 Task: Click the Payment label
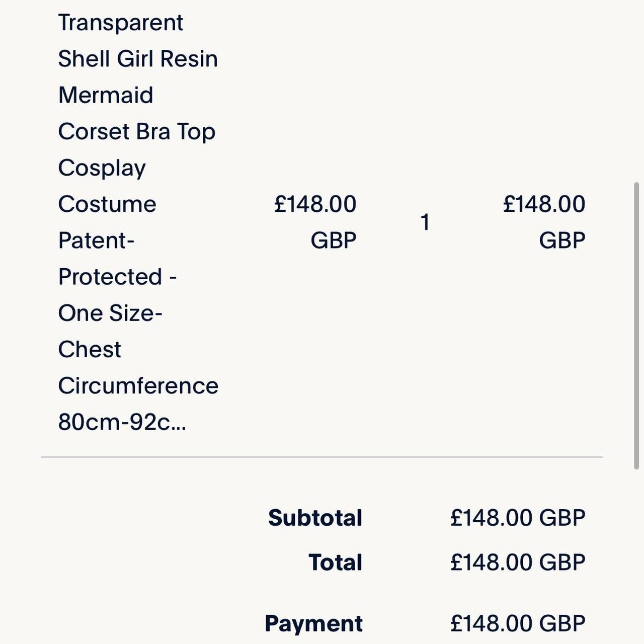click(x=313, y=624)
